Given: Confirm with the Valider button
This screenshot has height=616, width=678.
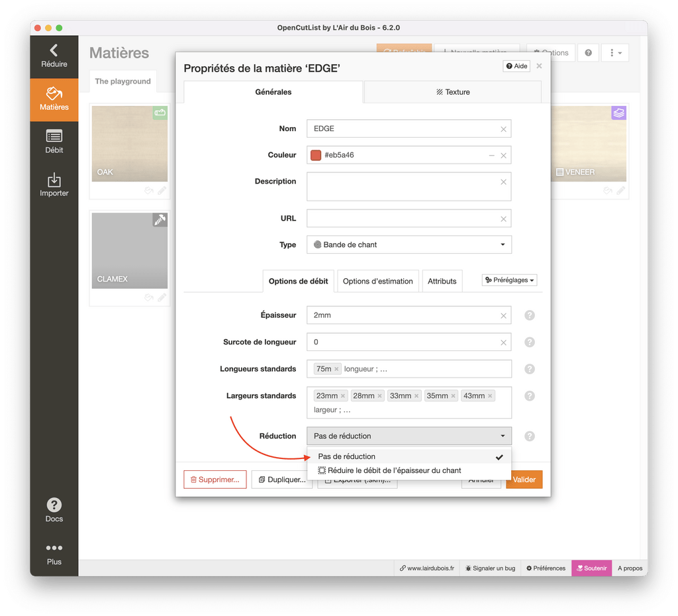Looking at the screenshot, I should click(524, 480).
